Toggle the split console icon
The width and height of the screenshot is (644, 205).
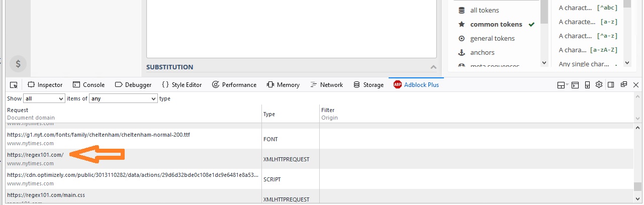point(575,85)
